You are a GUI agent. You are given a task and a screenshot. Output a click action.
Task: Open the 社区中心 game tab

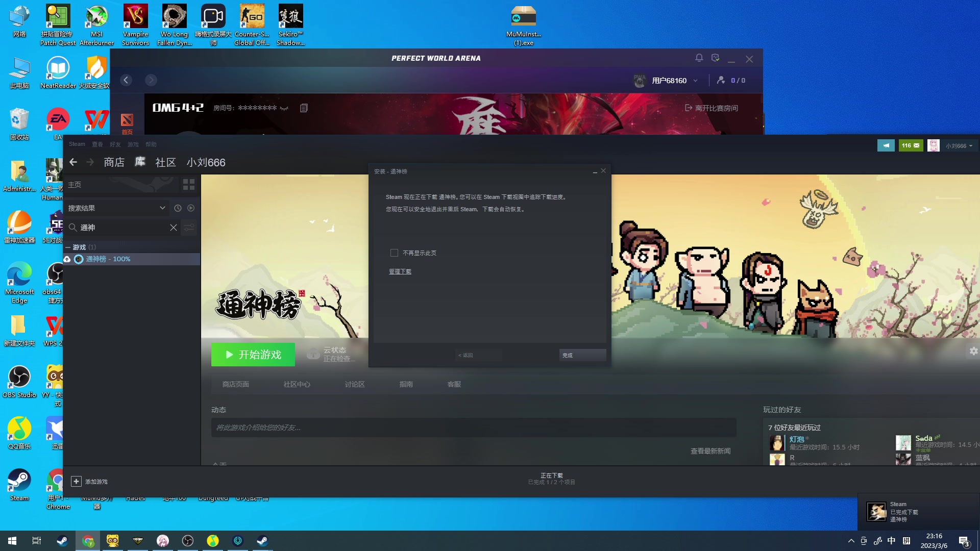[297, 384]
